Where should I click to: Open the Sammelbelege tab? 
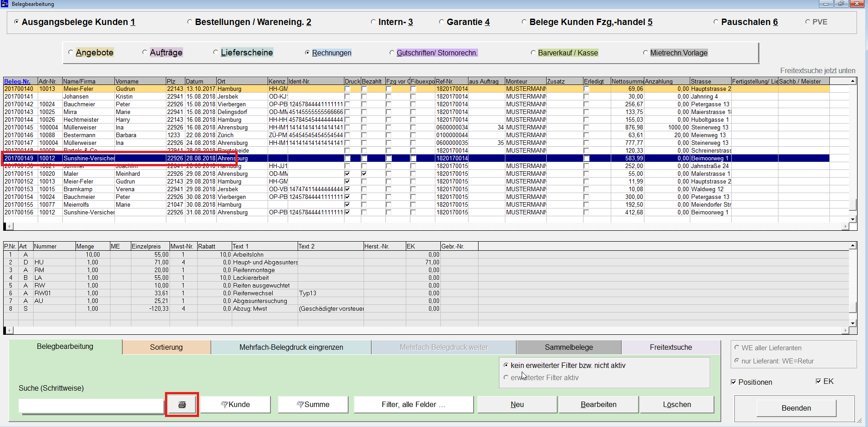click(569, 348)
